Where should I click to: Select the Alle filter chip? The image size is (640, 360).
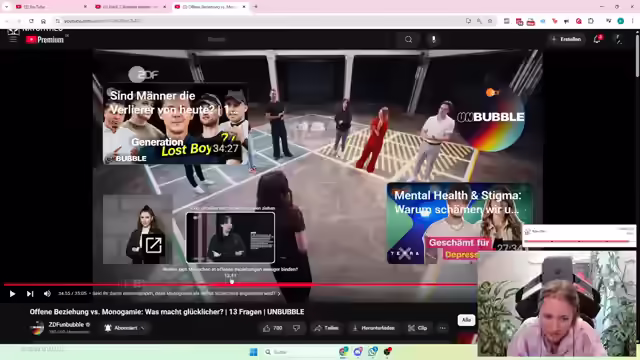(466, 320)
